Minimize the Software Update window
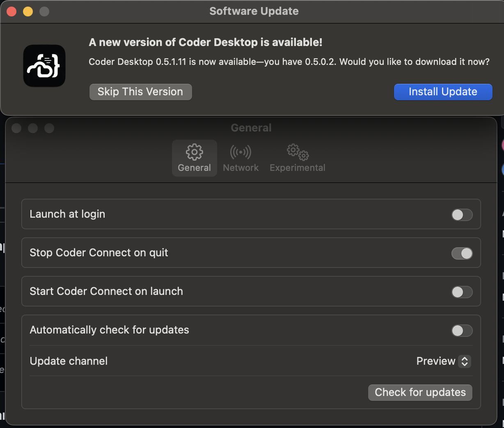This screenshot has width=504, height=428. (x=28, y=12)
